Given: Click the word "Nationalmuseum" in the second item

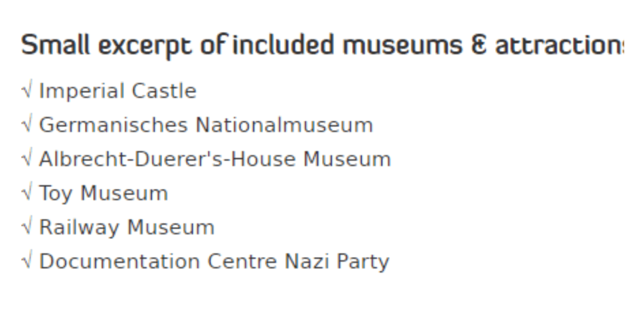Looking at the screenshot, I should click(284, 126).
